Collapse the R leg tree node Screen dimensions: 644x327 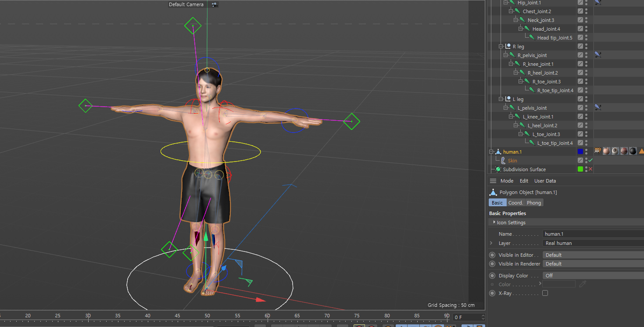click(501, 46)
